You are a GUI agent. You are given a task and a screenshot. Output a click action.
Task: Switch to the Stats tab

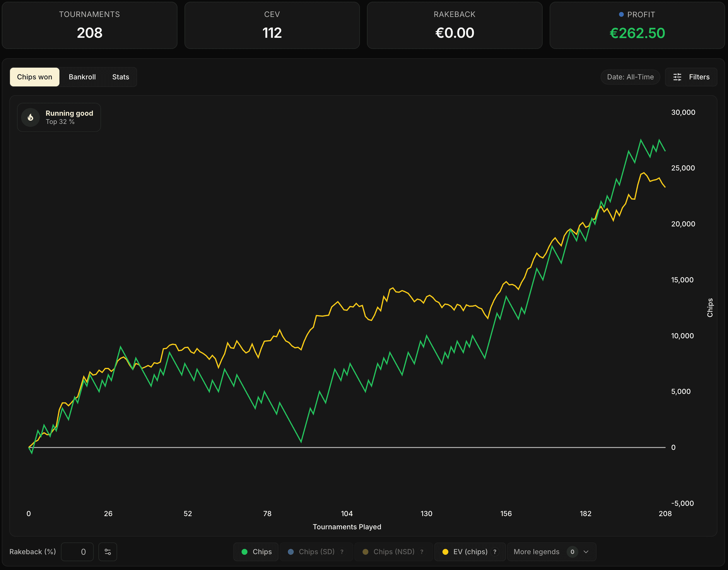pyautogui.click(x=120, y=77)
